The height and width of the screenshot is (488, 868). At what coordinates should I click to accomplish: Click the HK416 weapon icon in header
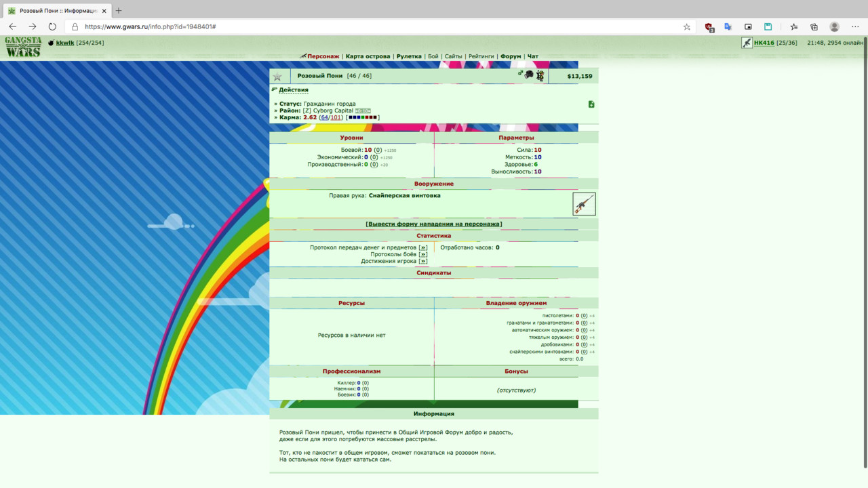pos(747,43)
